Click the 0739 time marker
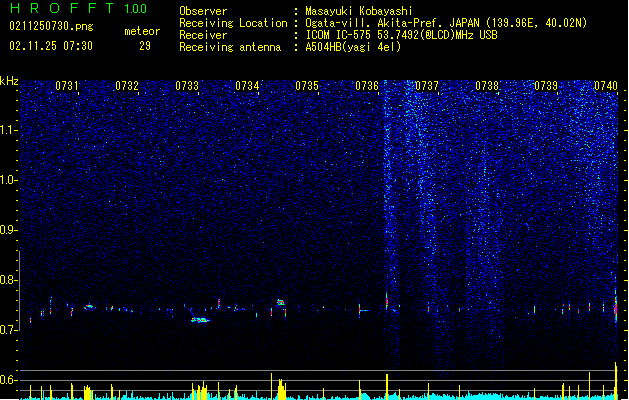The width and height of the screenshot is (629, 400). (x=546, y=86)
